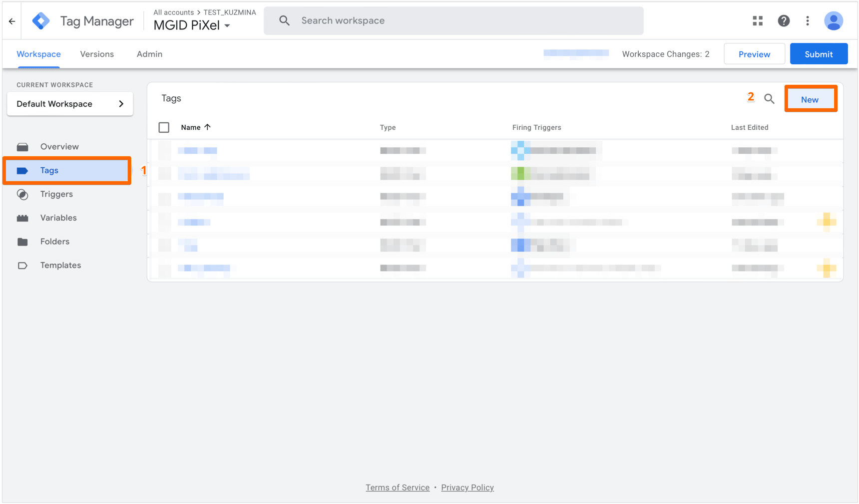Click the Overview icon in the sidebar

23,146
